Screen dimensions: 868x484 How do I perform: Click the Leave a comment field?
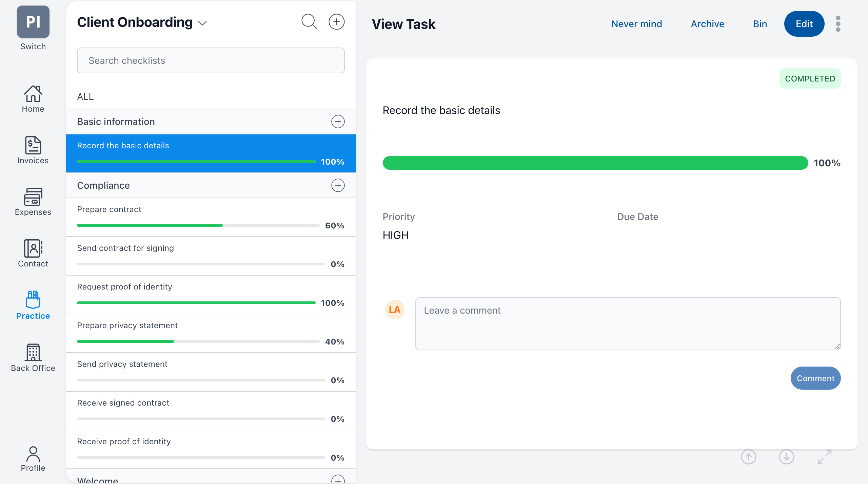click(x=628, y=323)
